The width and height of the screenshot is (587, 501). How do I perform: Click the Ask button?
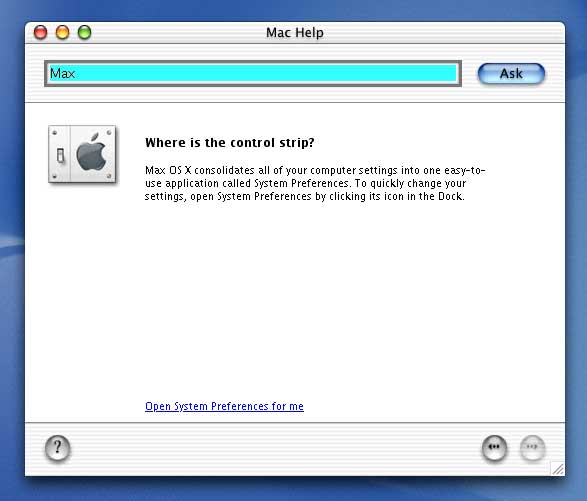(x=511, y=73)
